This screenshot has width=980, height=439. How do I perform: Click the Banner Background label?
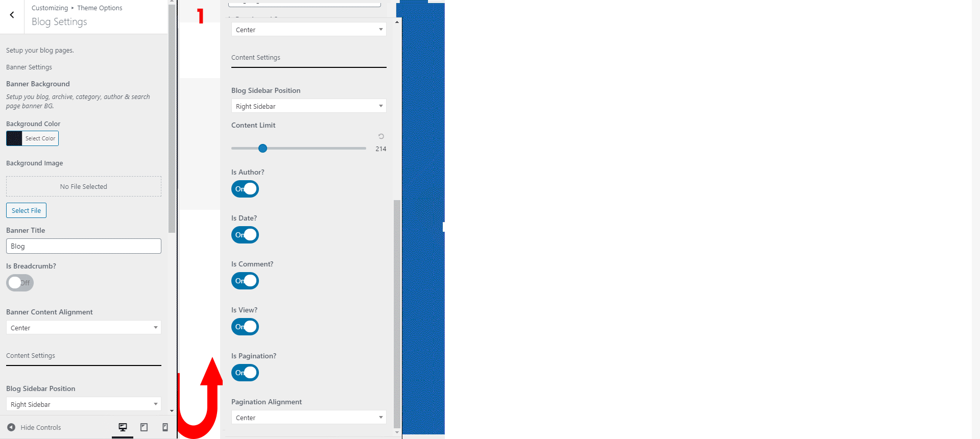coord(38,84)
